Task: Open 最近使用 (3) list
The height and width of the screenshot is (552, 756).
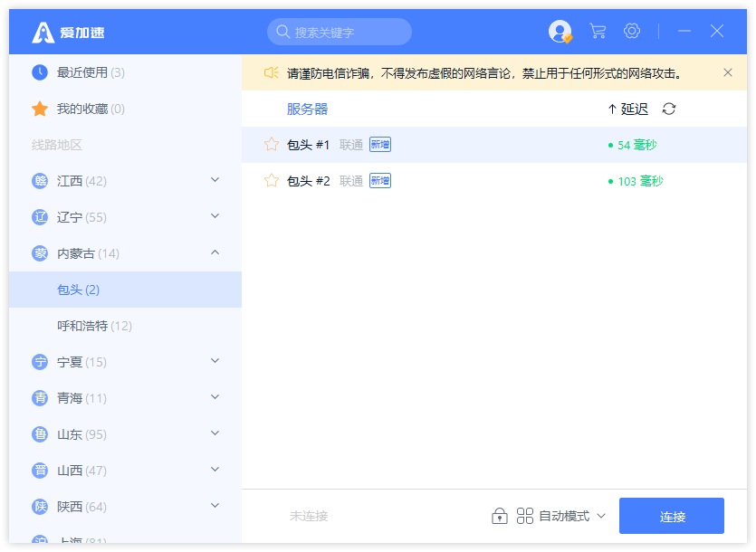Action: pyautogui.click(x=125, y=72)
